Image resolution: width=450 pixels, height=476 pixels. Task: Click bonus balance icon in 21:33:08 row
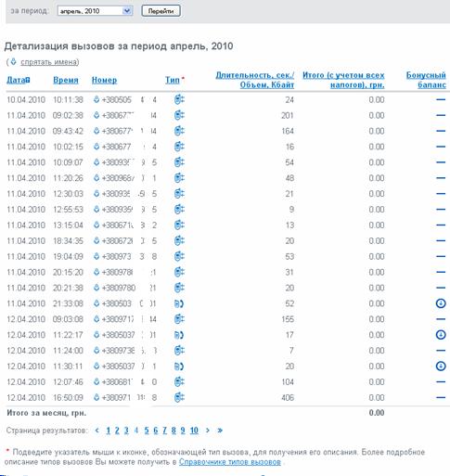tap(441, 303)
